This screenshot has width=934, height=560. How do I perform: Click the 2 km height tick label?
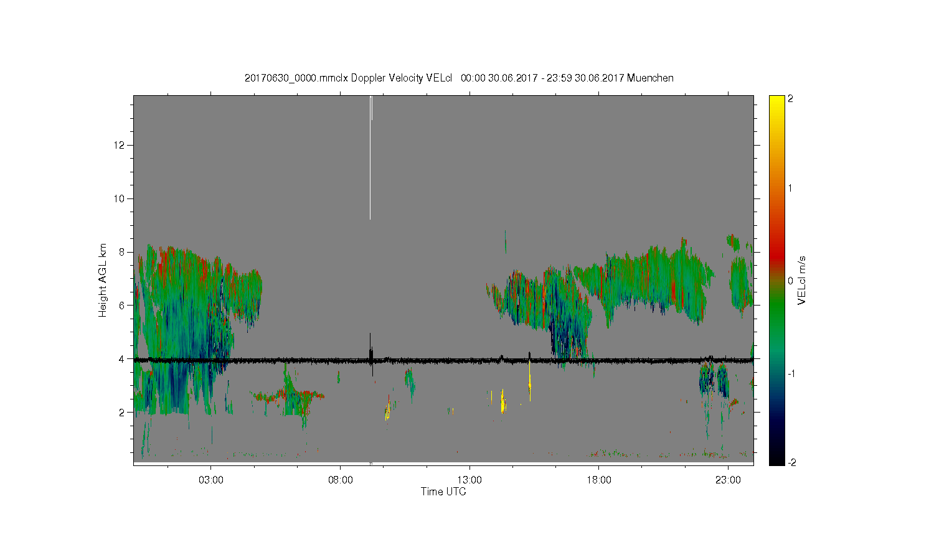123,412
